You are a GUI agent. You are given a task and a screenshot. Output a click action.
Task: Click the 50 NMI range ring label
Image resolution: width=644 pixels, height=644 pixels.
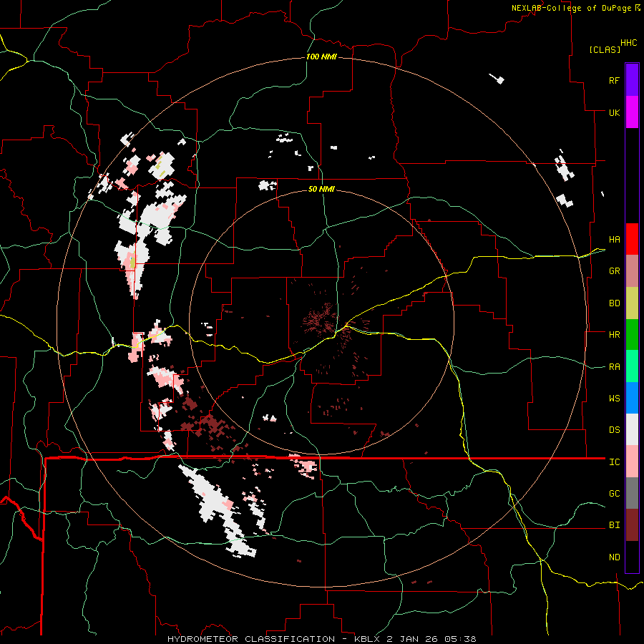[321, 189]
